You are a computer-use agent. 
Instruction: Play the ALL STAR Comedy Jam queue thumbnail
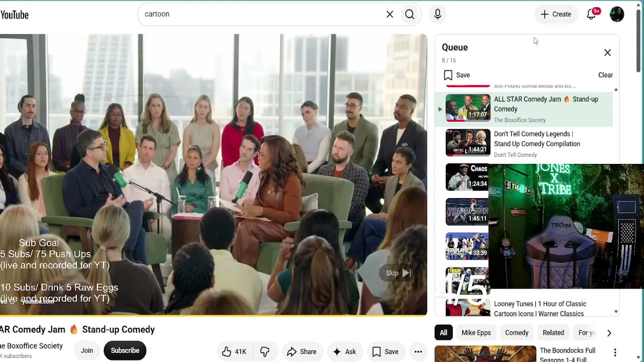468,108
